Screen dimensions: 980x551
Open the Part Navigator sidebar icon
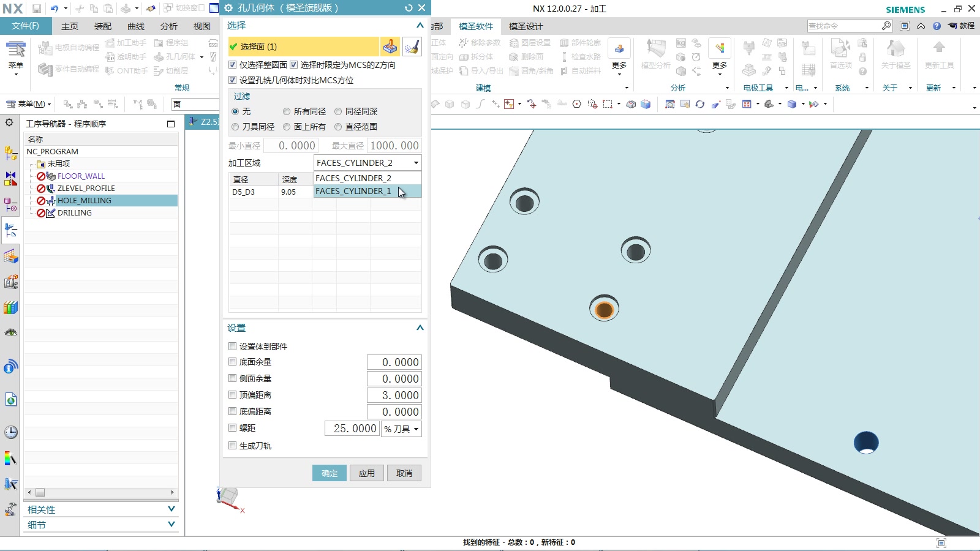tap(10, 204)
